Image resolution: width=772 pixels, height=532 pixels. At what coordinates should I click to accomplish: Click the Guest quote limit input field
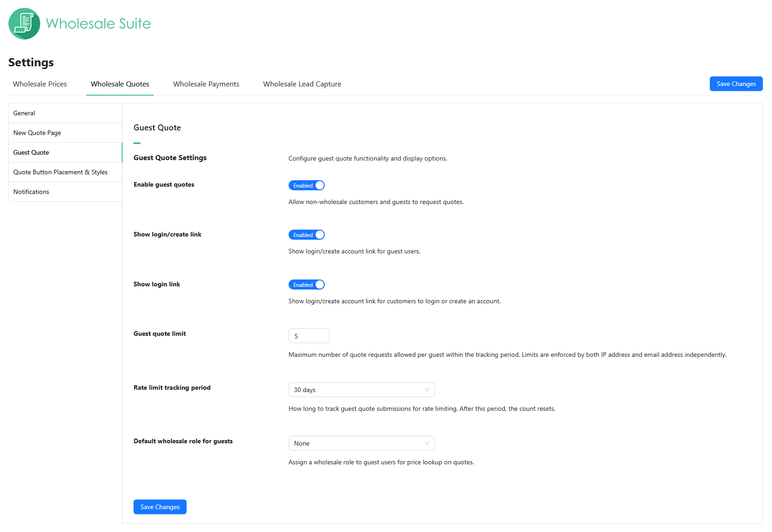(x=309, y=336)
